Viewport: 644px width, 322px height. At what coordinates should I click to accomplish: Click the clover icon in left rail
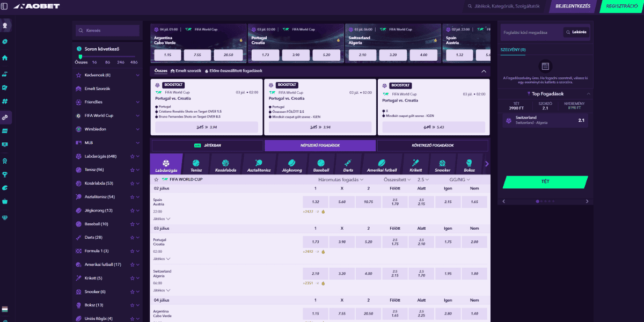pos(5,101)
